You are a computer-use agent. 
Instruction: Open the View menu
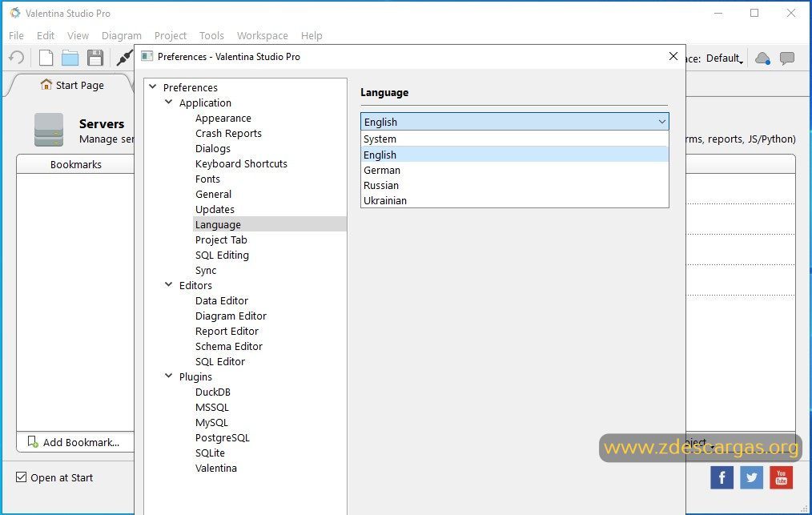[78, 35]
